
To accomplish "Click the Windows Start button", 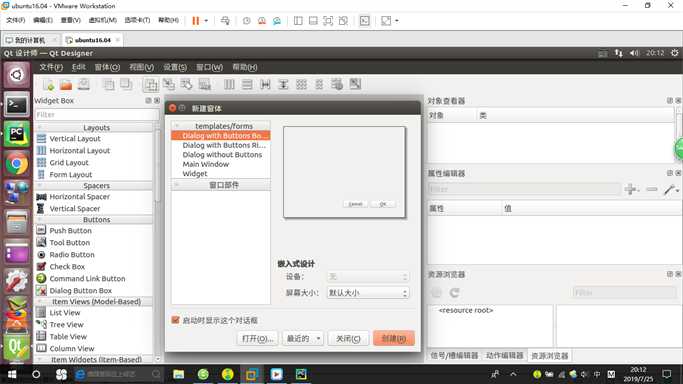I will point(12,374).
